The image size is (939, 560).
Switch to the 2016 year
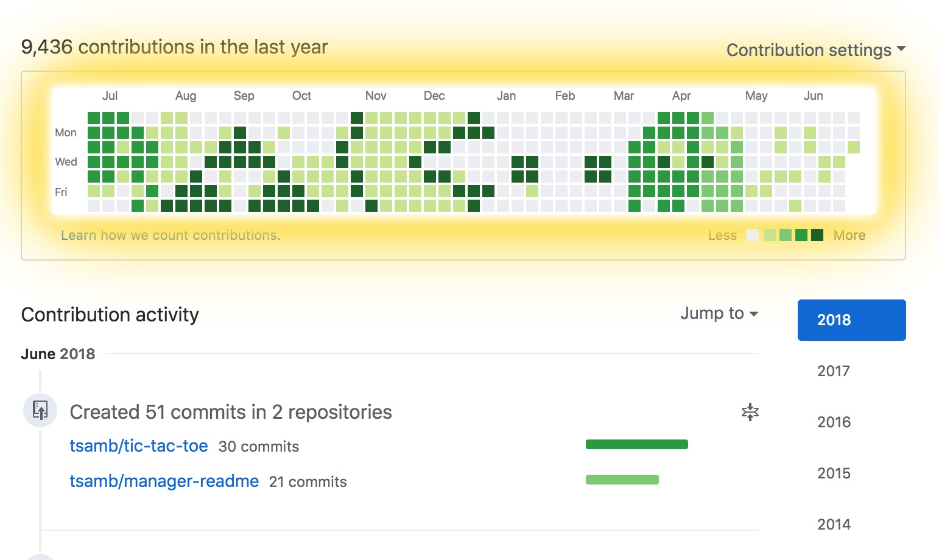pos(834,422)
